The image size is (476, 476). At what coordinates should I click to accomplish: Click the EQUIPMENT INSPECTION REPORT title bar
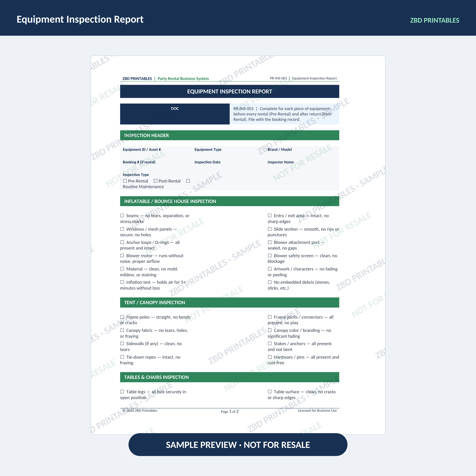click(230, 91)
